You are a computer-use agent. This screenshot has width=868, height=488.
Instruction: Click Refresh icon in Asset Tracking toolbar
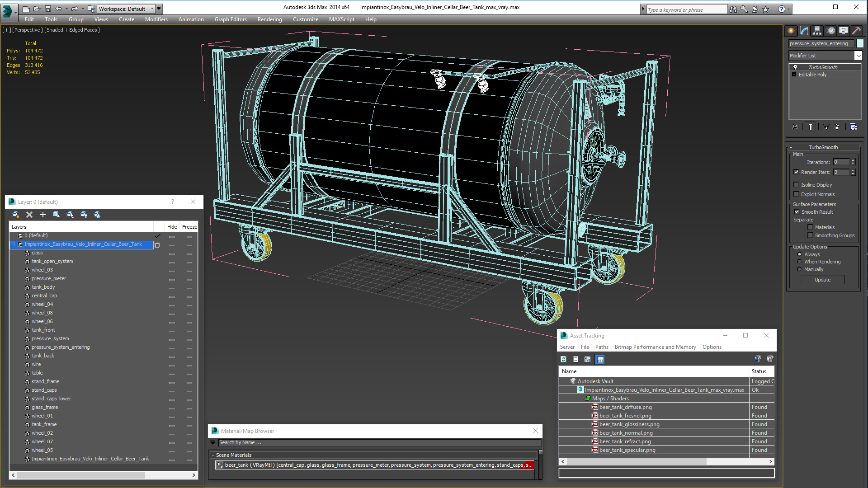[563, 359]
